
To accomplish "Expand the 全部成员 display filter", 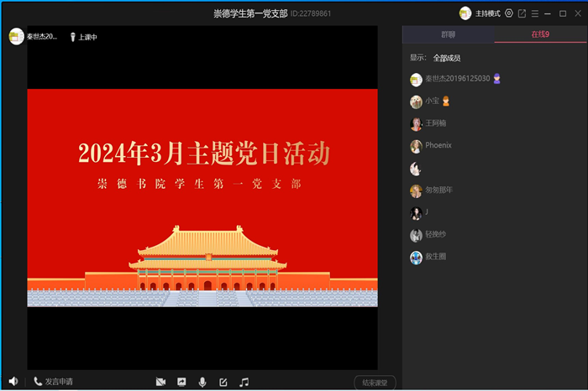I will pyautogui.click(x=446, y=58).
